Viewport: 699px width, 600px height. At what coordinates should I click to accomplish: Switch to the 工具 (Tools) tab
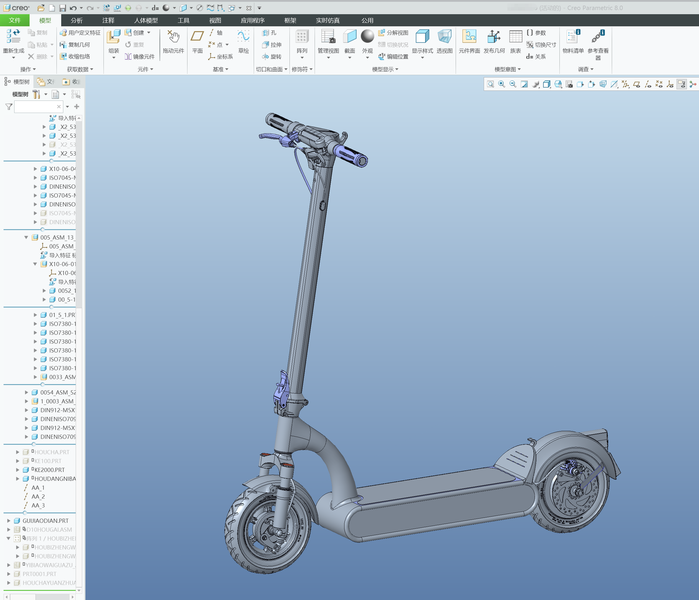(183, 20)
